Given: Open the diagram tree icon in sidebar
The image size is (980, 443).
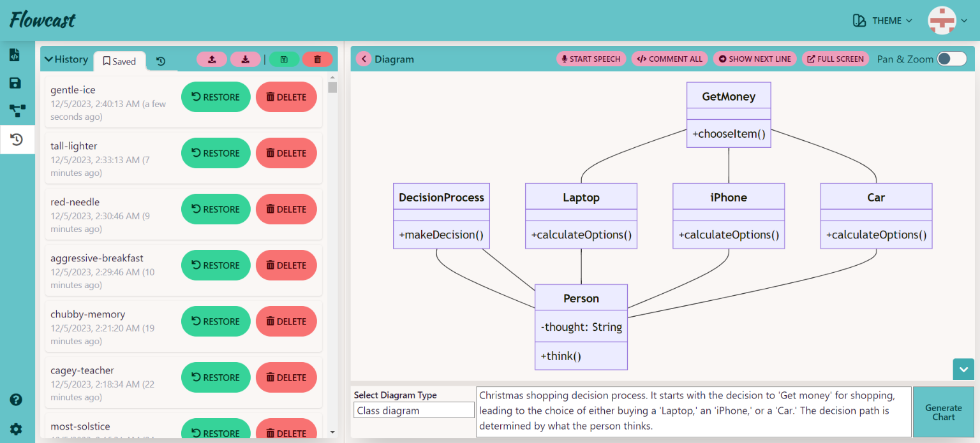Looking at the screenshot, I should pyautogui.click(x=17, y=111).
